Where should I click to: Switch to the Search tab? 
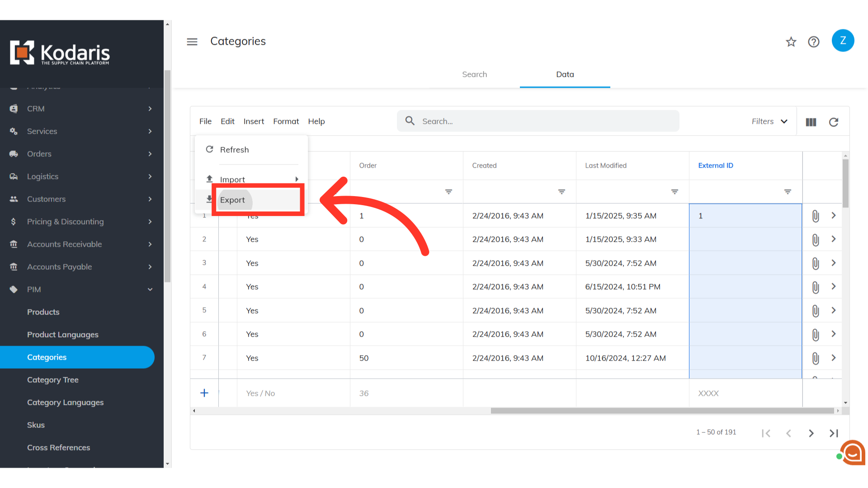click(474, 75)
